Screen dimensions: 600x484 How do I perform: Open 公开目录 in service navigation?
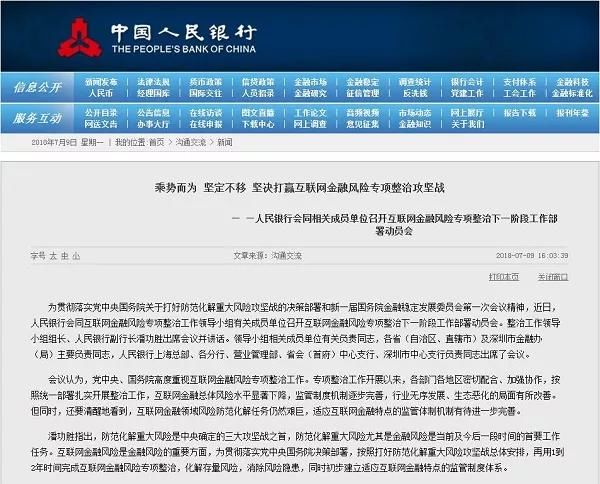(101, 113)
